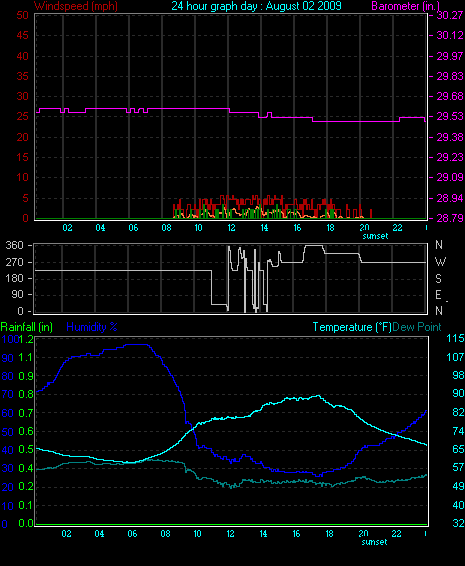The height and width of the screenshot is (566, 465).
Task: Click "sunset" label under the windspeed graph
Action: [x=375, y=236]
